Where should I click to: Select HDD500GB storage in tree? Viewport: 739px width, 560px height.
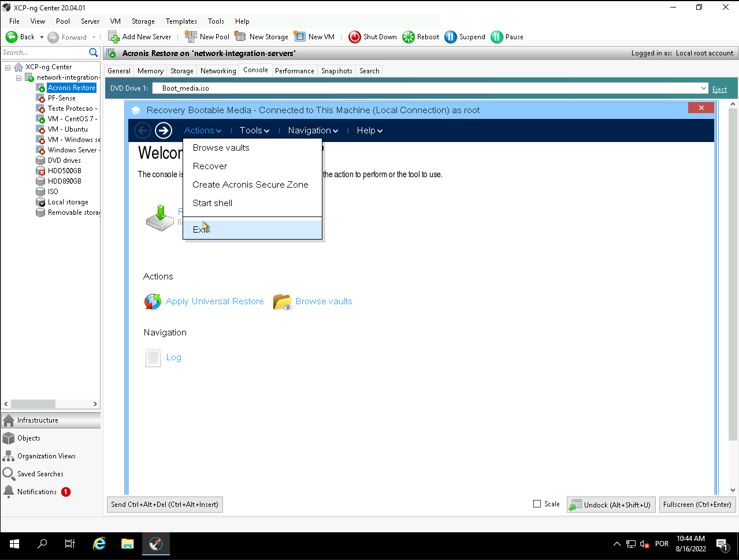65,171
